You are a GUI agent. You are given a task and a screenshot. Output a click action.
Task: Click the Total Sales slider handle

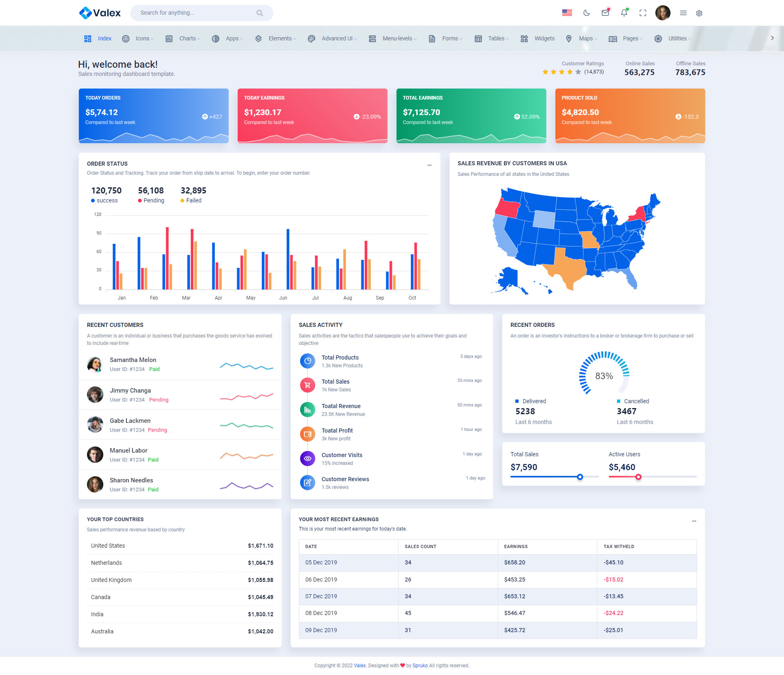(580, 477)
